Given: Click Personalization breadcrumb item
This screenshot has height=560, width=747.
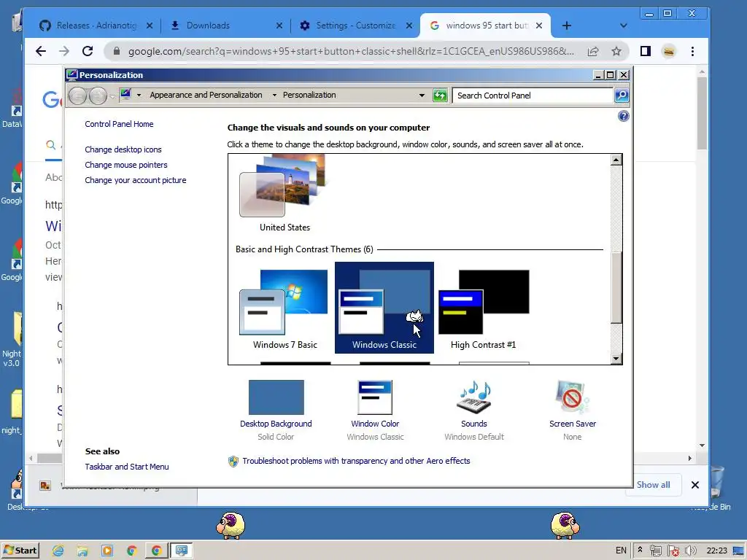Looking at the screenshot, I should click(309, 96).
